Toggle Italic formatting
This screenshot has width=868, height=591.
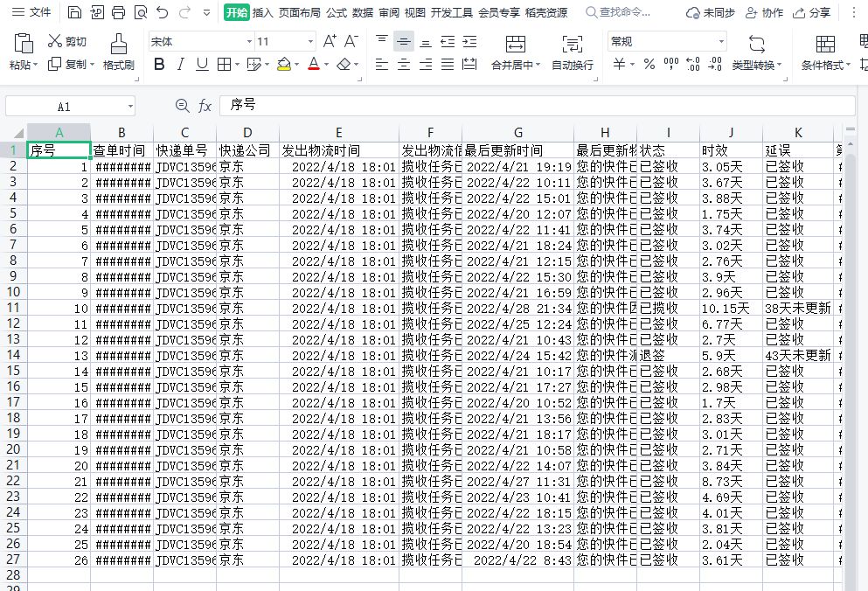coord(180,64)
